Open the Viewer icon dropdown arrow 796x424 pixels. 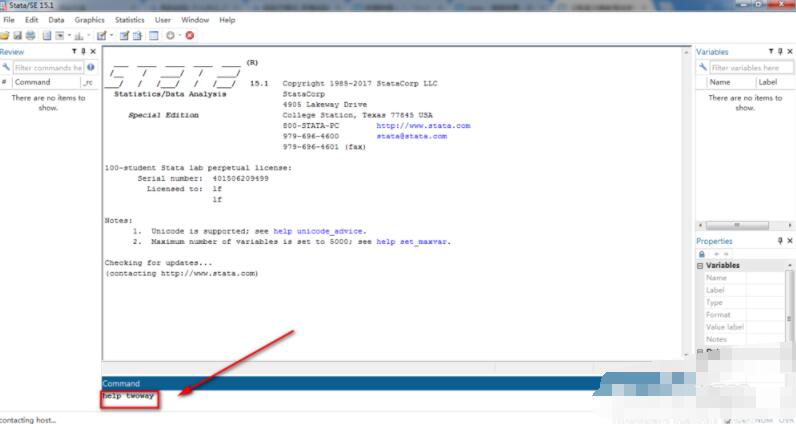coord(70,36)
